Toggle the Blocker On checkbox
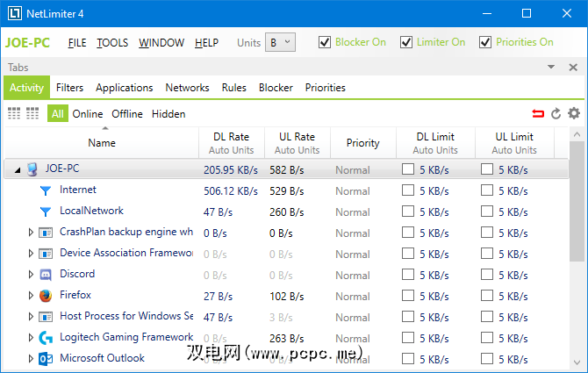This screenshot has width=588, height=373. [325, 42]
